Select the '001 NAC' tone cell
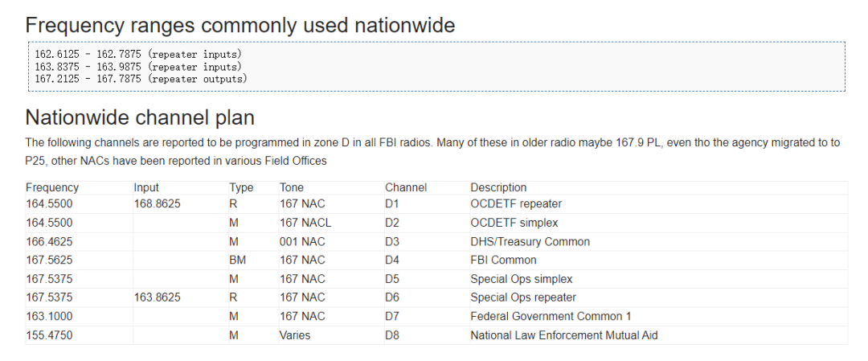The width and height of the screenshot is (868, 361). pos(302,241)
